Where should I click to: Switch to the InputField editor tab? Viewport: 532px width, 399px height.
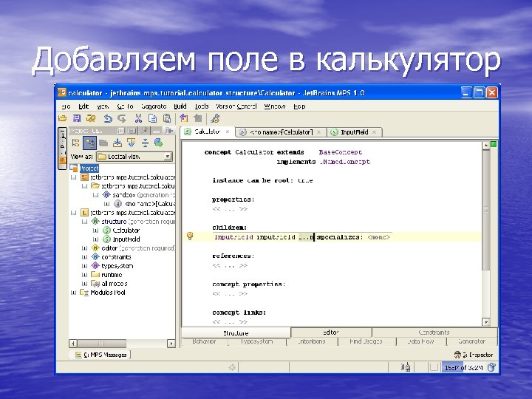coord(354,132)
